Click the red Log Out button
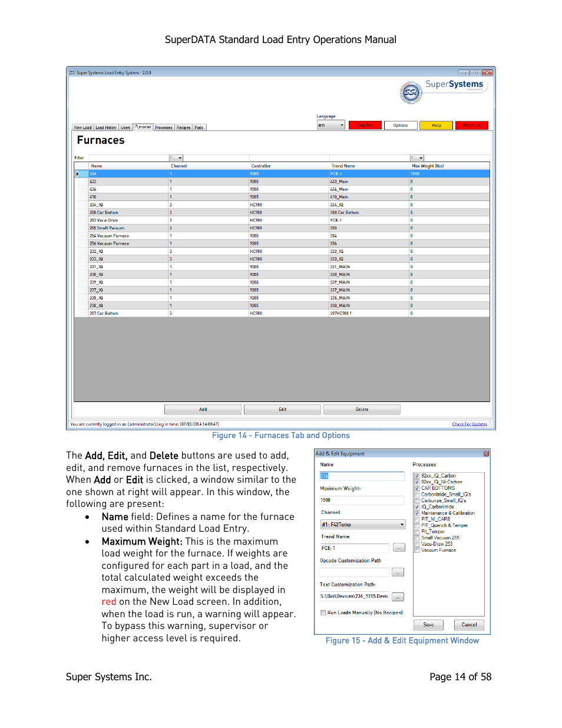The width and height of the screenshot is (562, 728). (x=365, y=125)
